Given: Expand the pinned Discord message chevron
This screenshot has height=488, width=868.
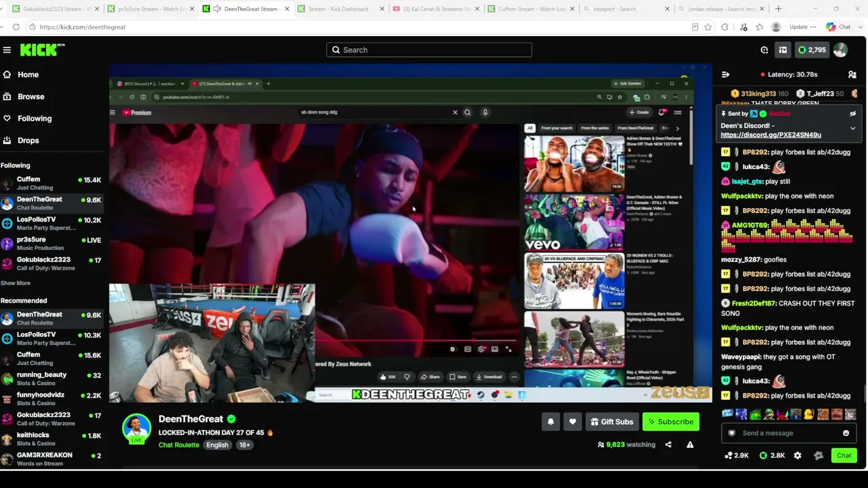Looking at the screenshot, I should pyautogui.click(x=852, y=128).
